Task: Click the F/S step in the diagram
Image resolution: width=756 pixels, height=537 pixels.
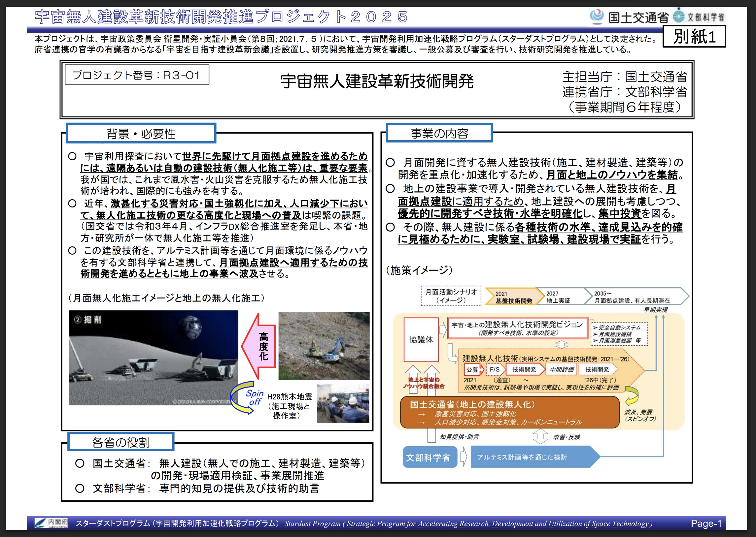Action: (495, 369)
